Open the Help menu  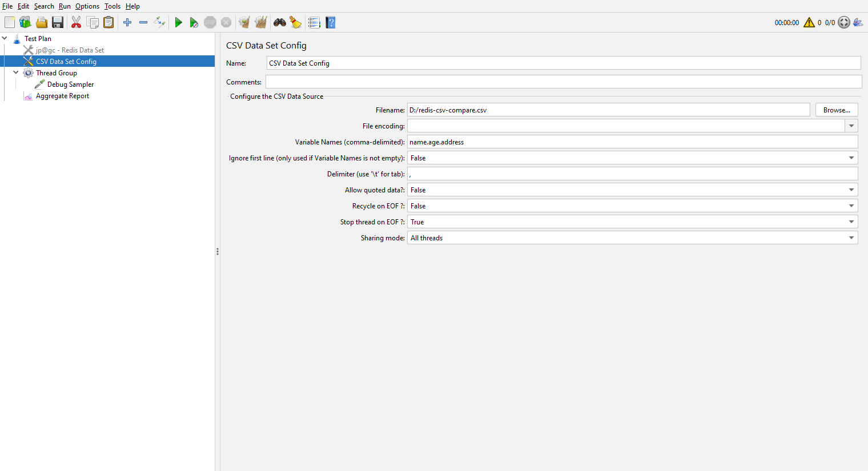point(132,6)
